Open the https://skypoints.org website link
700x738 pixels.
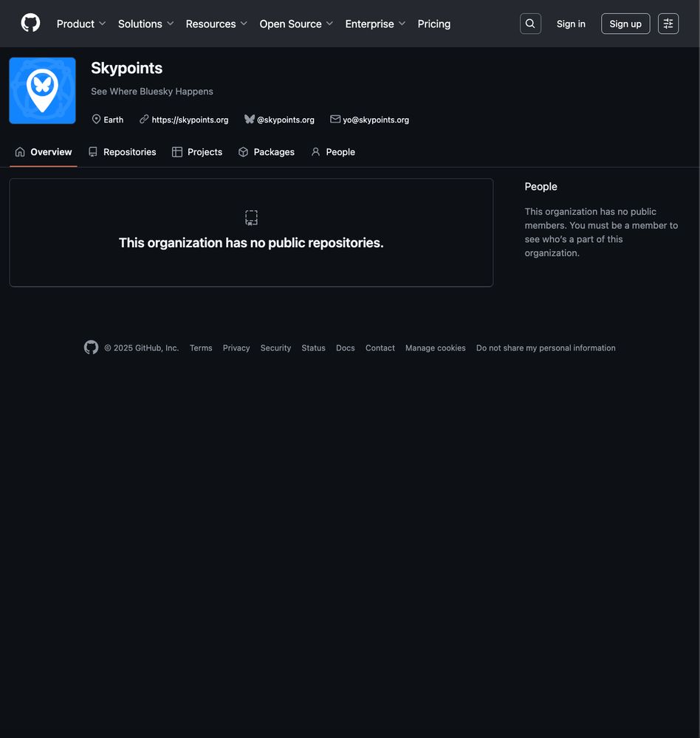[x=190, y=120]
